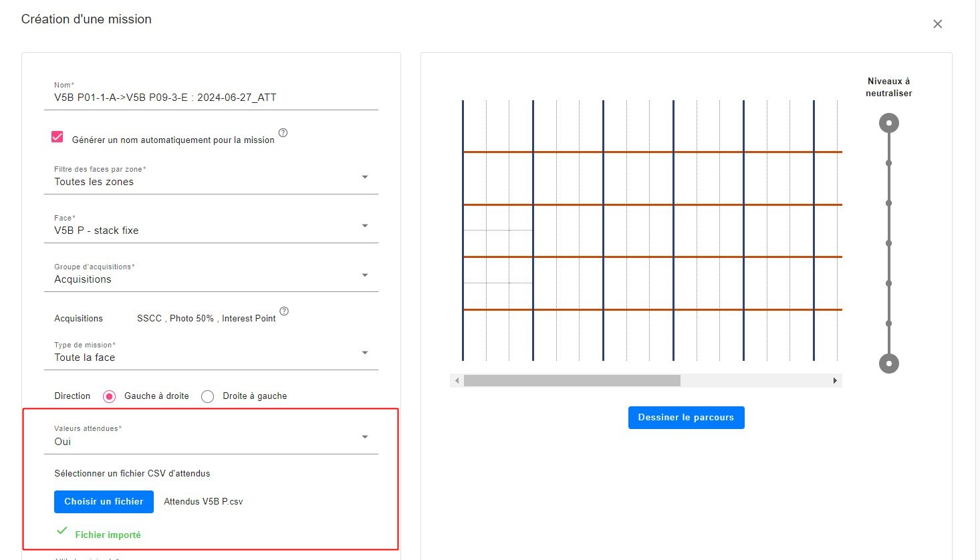The height and width of the screenshot is (560, 980).
Task: Click the bottom handle of levels slider
Action: click(888, 364)
